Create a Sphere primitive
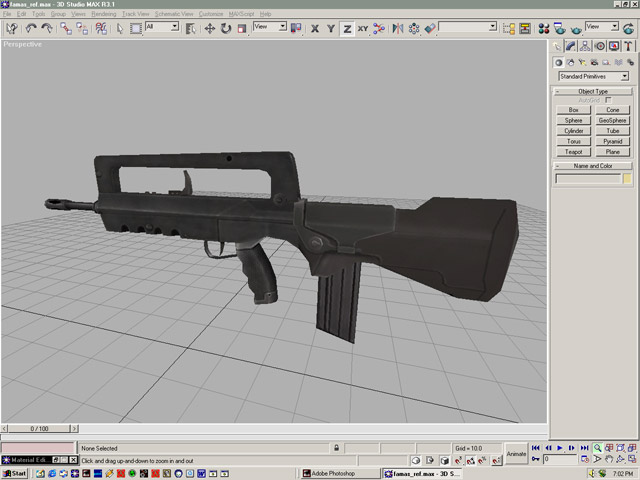 pyautogui.click(x=573, y=120)
